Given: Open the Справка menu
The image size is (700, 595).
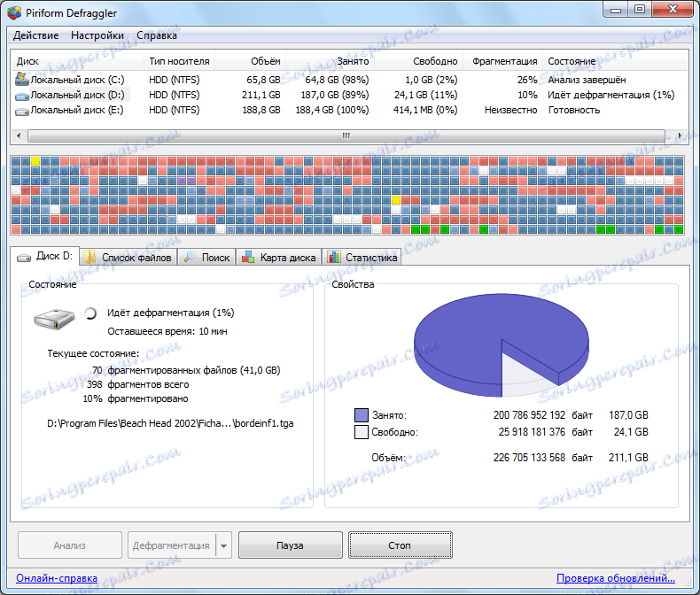Looking at the screenshot, I should coord(157,35).
